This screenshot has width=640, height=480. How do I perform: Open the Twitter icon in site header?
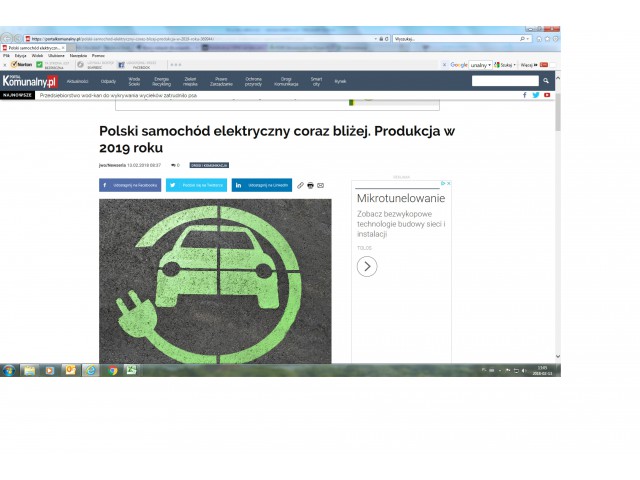pos(535,95)
